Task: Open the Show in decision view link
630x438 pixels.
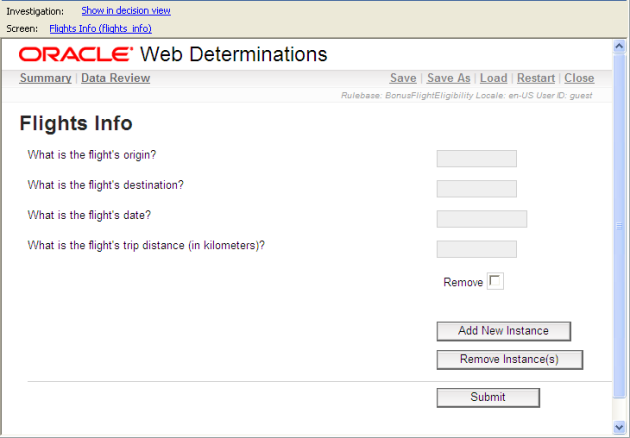Action: [126, 11]
